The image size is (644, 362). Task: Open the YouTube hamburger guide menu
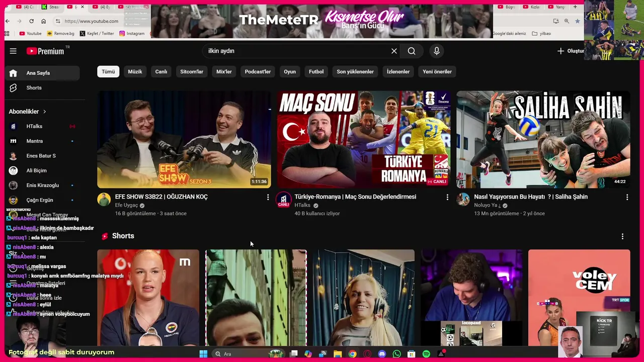tap(13, 51)
